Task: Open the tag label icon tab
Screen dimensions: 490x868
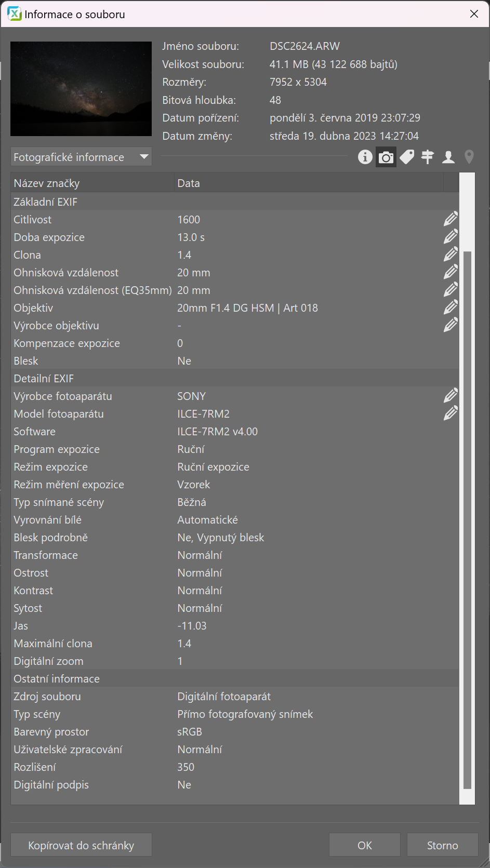Action: tap(407, 157)
